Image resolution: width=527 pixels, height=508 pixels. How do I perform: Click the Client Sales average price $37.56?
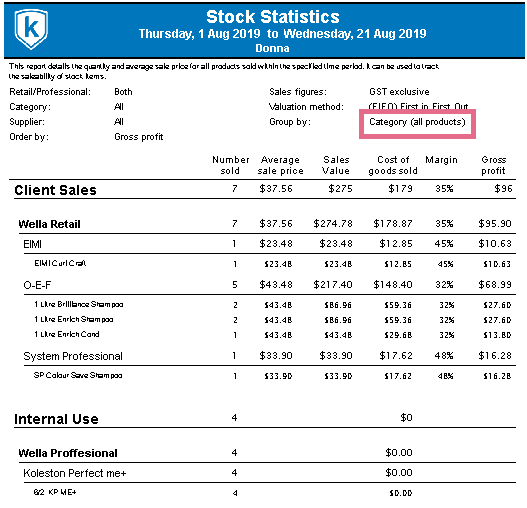click(276, 189)
